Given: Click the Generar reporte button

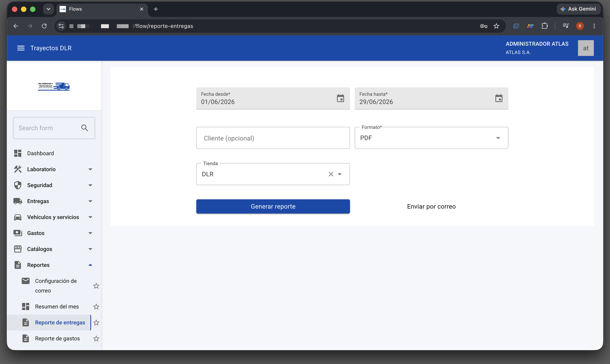Looking at the screenshot, I should click(273, 206).
